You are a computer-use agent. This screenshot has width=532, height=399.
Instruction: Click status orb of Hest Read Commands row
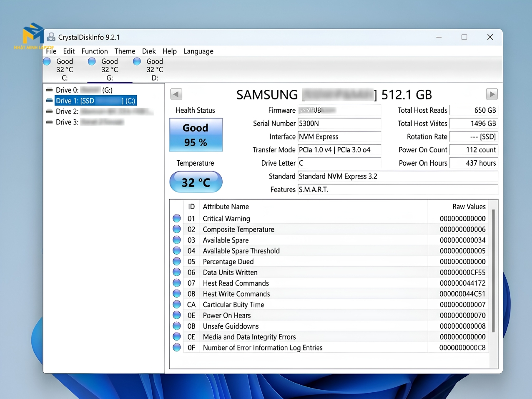[x=177, y=283]
